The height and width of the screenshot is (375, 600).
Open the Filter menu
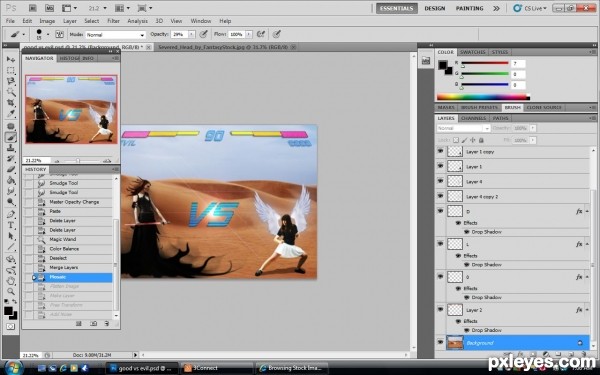113,21
